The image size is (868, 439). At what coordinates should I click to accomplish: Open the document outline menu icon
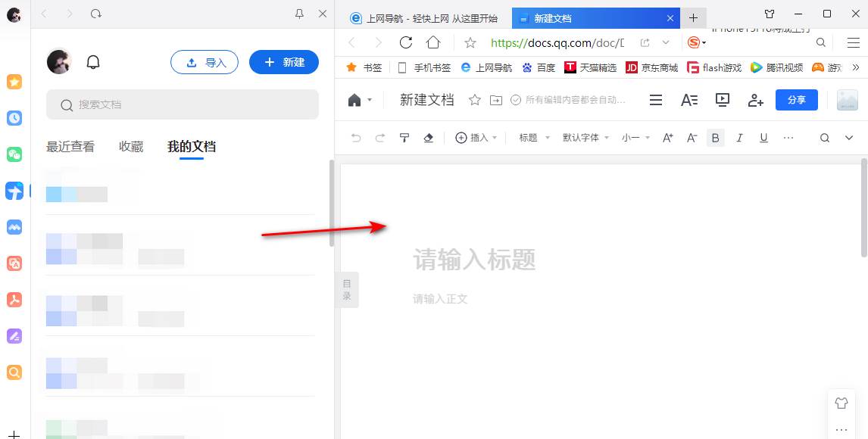(656, 100)
